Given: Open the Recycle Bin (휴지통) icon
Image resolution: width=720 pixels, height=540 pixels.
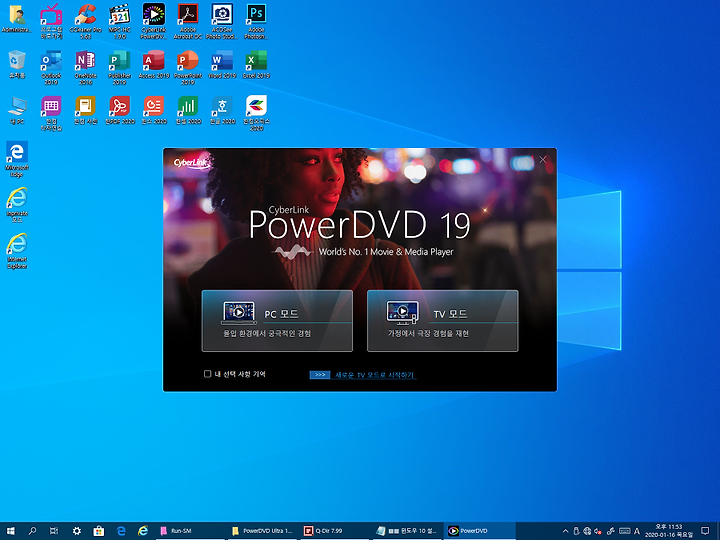Looking at the screenshot, I should [17, 64].
